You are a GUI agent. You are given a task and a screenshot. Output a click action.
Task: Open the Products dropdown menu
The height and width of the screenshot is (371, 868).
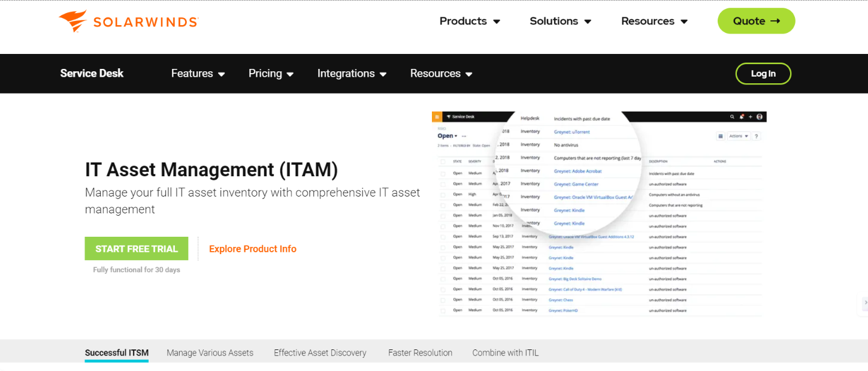tap(470, 21)
